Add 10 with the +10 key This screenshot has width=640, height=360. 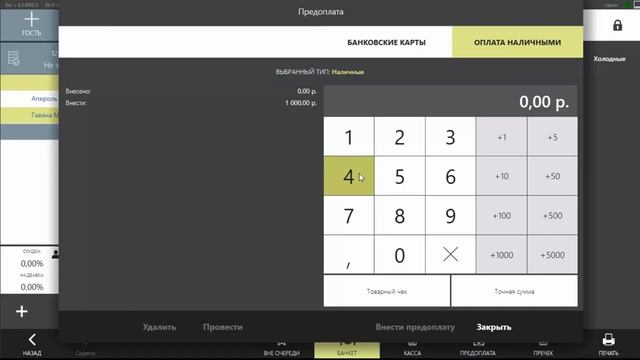(501, 176)
